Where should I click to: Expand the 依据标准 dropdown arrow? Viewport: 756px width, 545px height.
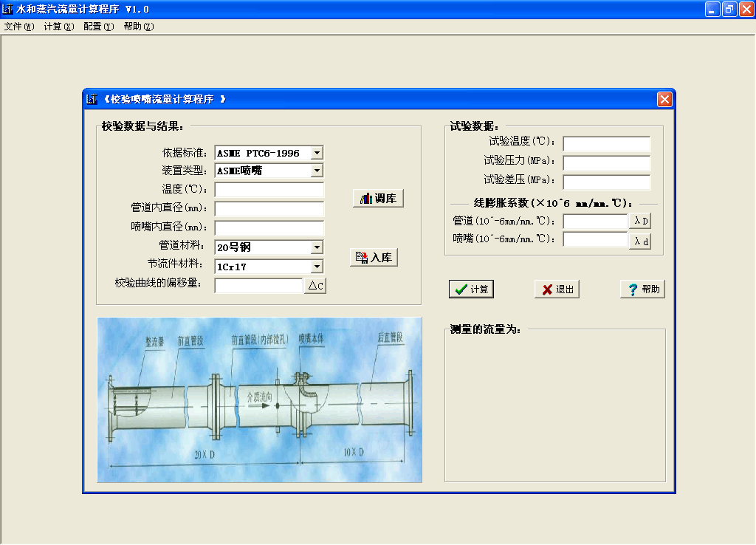pos(317,153)
